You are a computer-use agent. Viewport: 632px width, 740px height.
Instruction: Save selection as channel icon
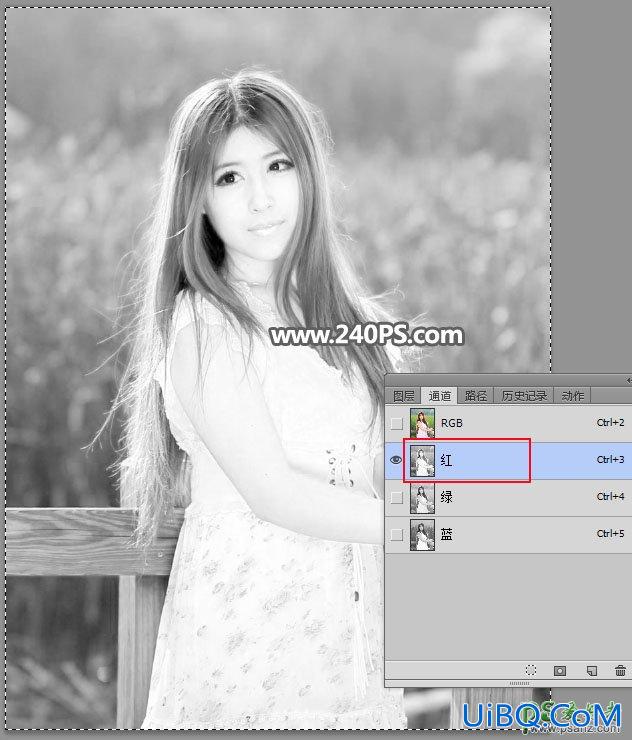pyautogui.click(x=560, y=671)
